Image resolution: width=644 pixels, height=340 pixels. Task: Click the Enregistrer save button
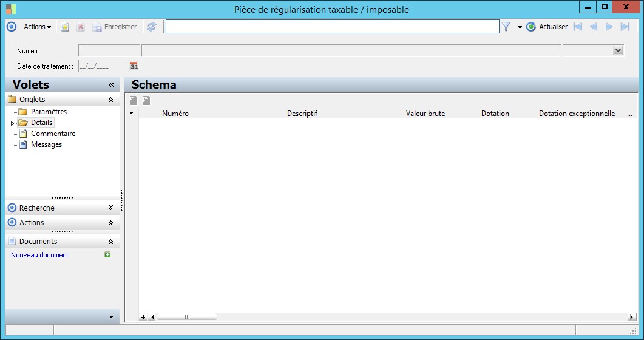pyautogui.click(x=115, y=27)
